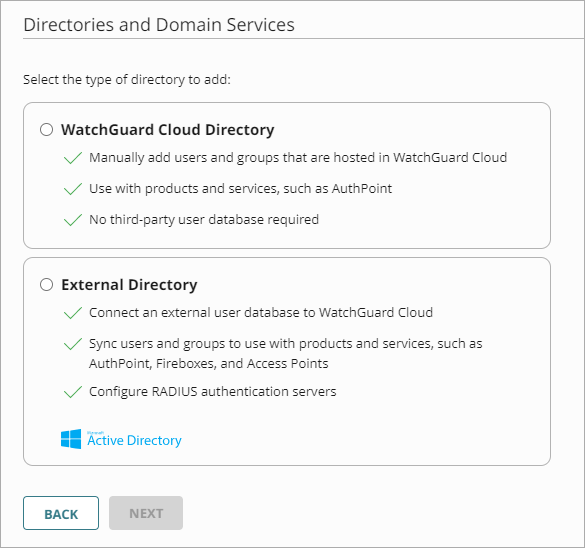Viewport: 585px width, 548px height.
Task: Click "Manually add users and groups" description line
Action: click(298, 158)
